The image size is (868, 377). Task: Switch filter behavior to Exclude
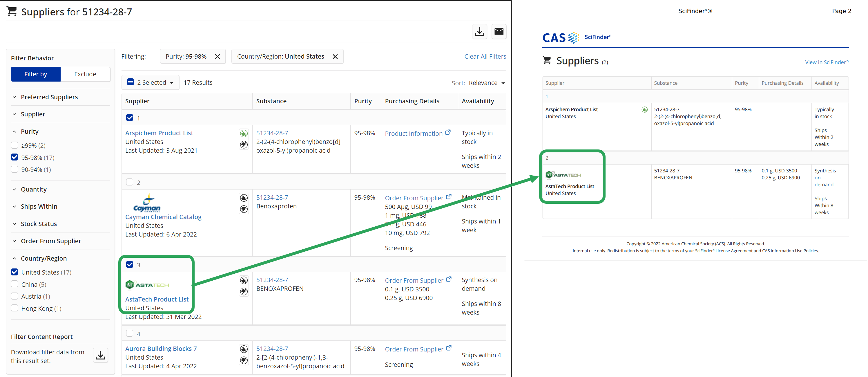point(85,74)
